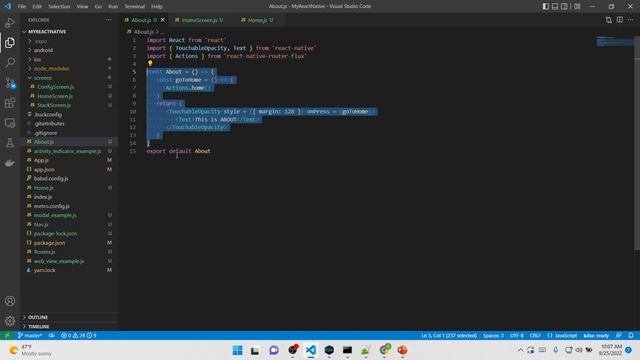
Task: Open Terminal menu
Action: 135,7
